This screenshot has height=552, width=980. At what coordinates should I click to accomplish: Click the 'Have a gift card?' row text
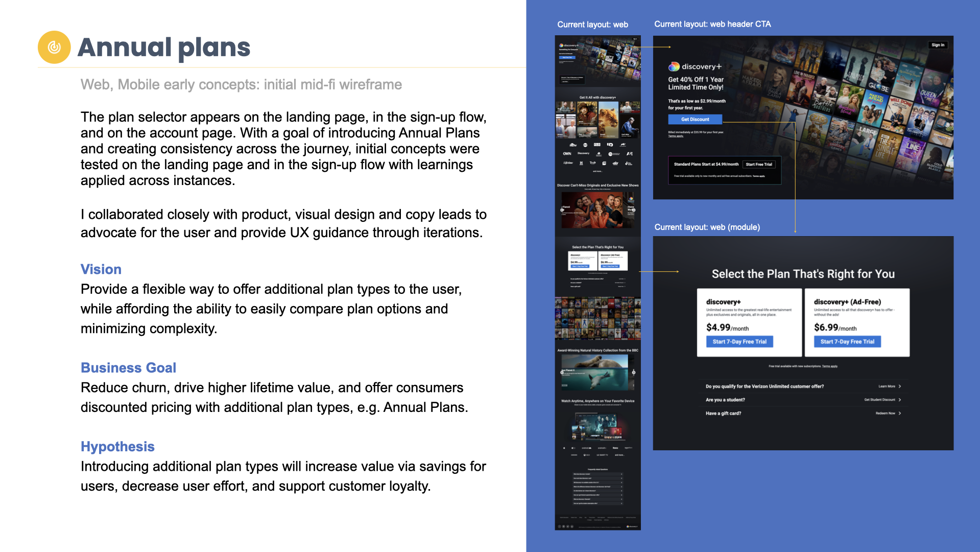723,413
